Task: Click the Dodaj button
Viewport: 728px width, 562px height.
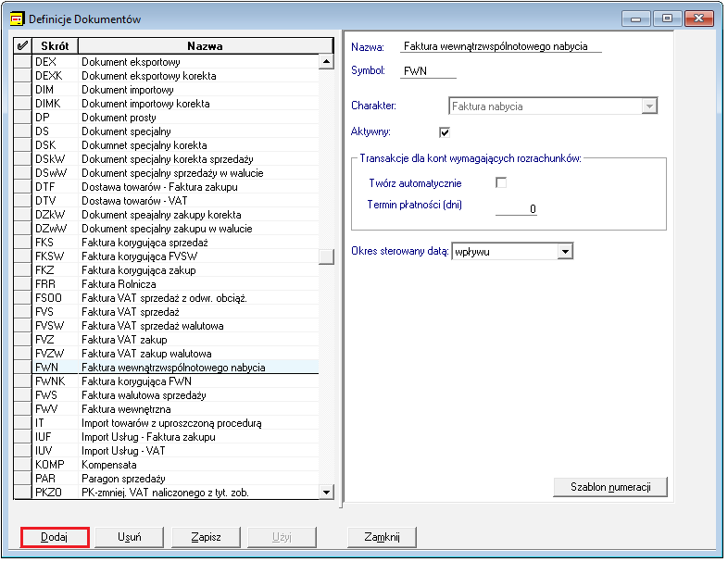Action: pos(55,537)
